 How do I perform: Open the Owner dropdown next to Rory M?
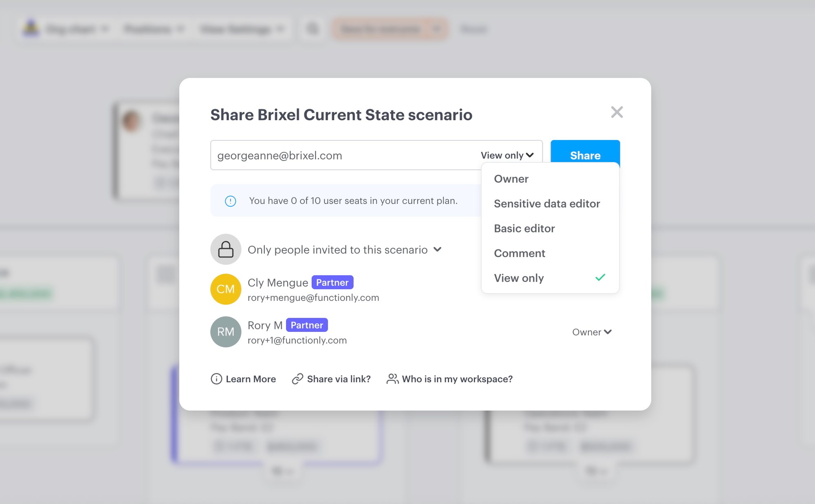[591, 332]
